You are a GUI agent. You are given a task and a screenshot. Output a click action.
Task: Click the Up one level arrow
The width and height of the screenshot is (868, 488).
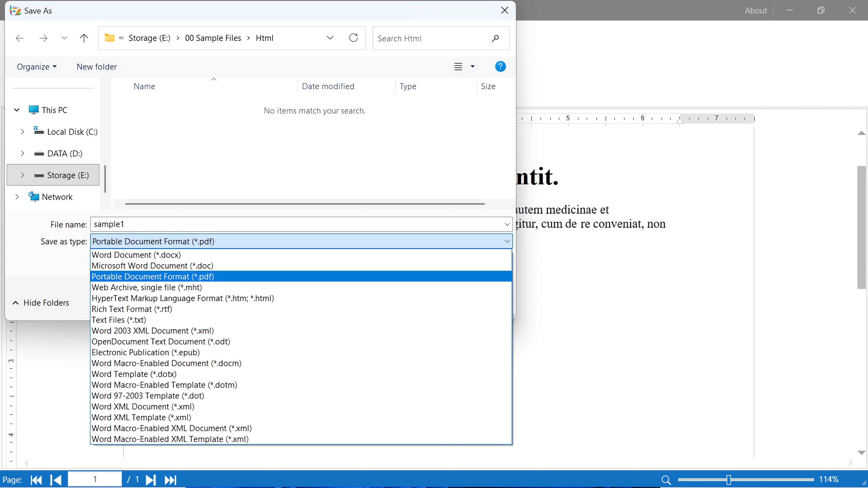pyautogui.click(x=84, y=38)
